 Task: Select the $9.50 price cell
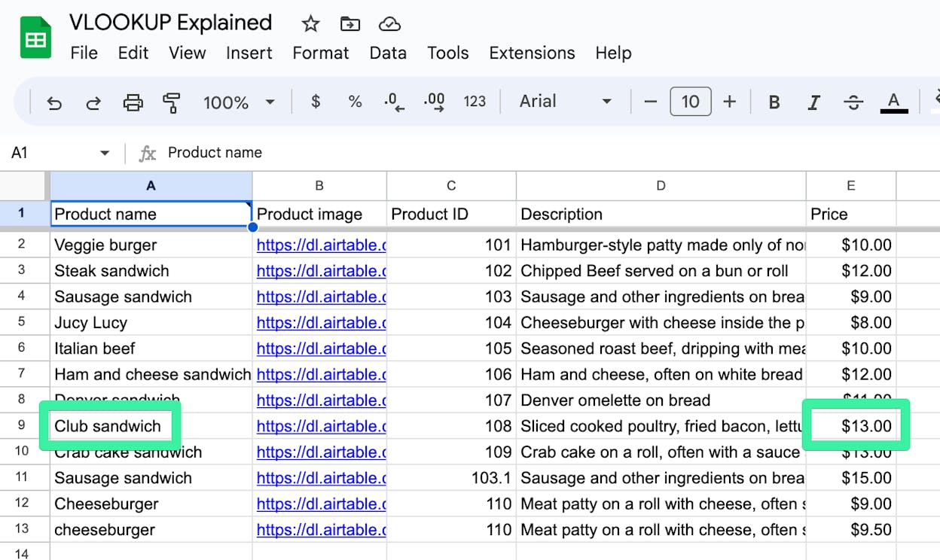coord(851,529)
